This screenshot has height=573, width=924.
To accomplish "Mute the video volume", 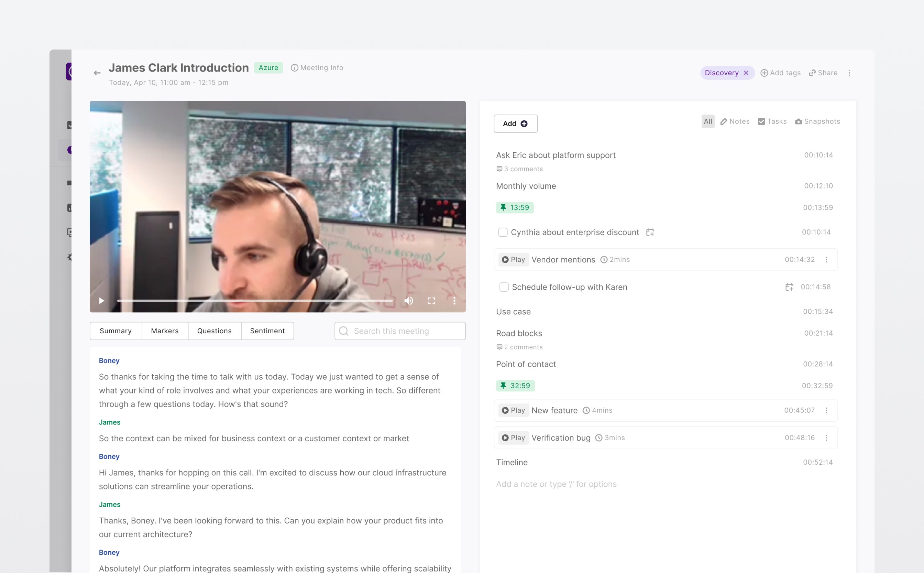I will 408,301.
